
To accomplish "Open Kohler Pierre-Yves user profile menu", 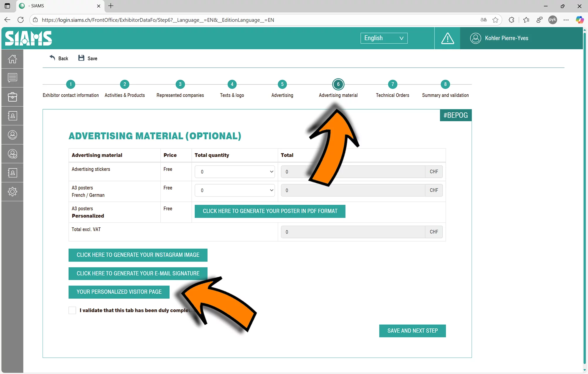I will (x=506, y=38).
